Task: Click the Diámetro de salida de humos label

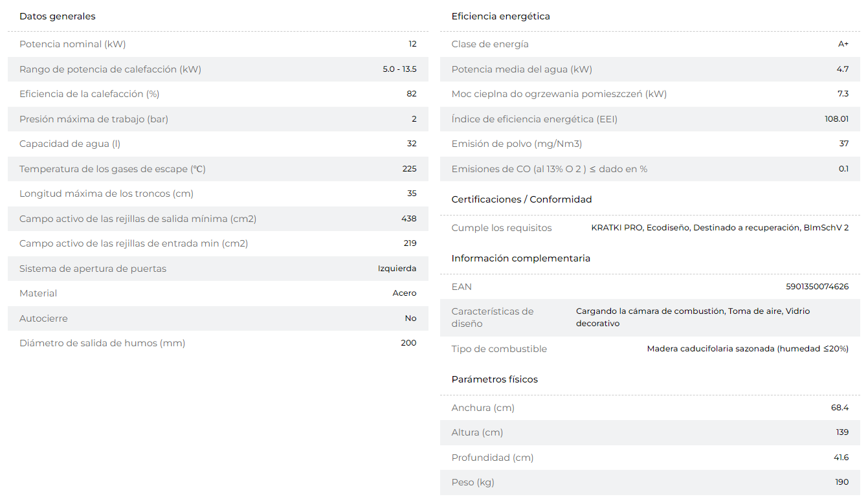Action: [x=102, y=343]
